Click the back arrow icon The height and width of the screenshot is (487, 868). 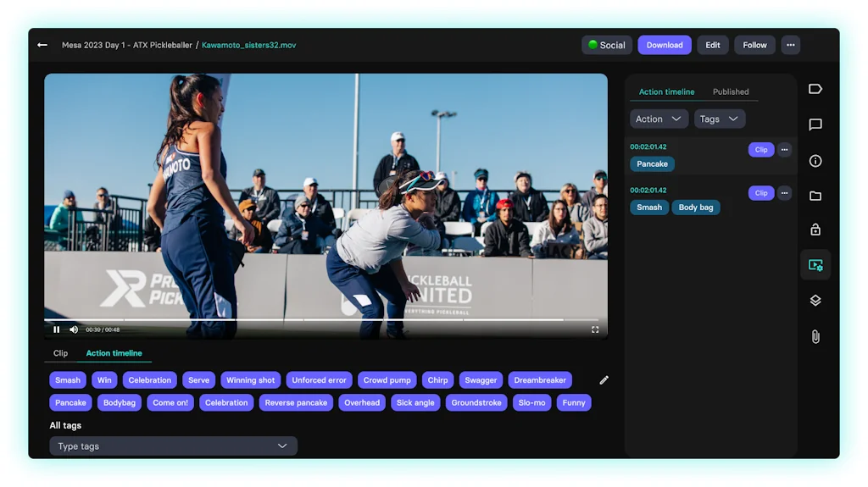pos(42,45)
